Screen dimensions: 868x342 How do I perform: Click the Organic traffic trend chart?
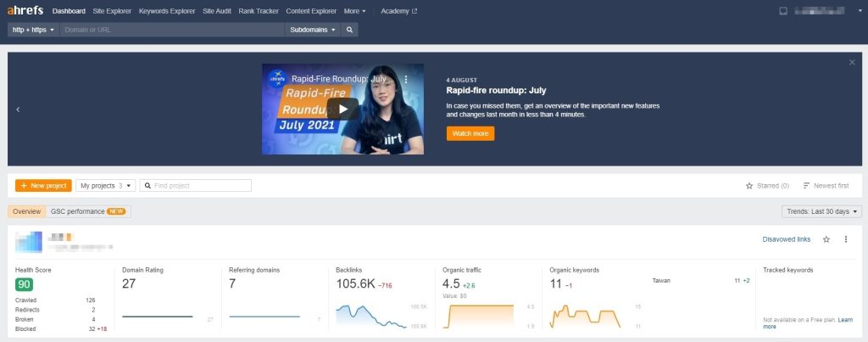[478, 316]
